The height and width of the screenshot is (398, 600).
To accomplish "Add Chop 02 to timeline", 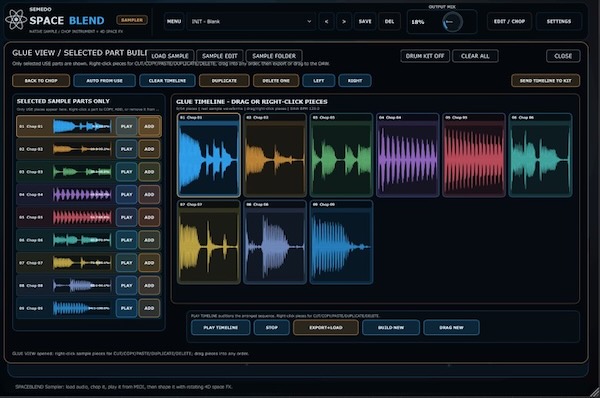I will (149, 149).
